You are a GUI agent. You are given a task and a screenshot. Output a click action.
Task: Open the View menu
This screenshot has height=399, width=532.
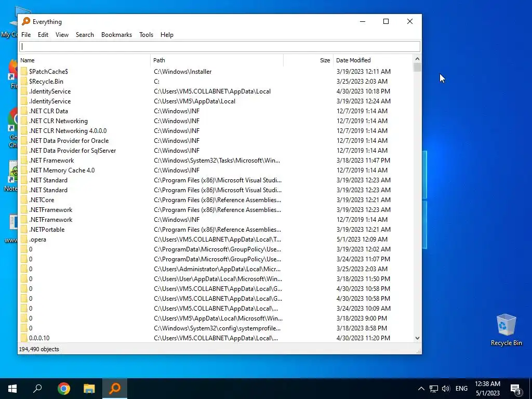62,35
